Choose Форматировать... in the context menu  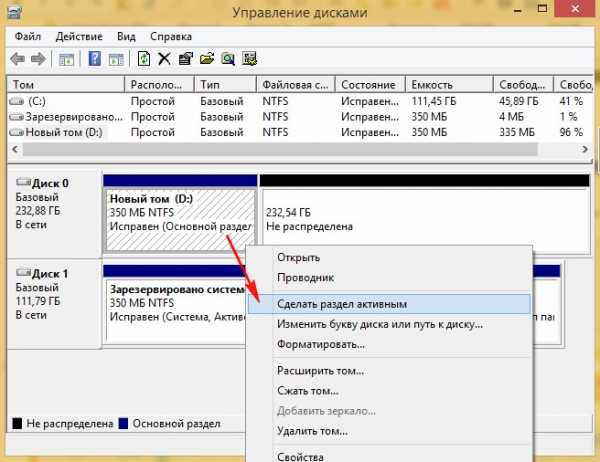point(389,344)
